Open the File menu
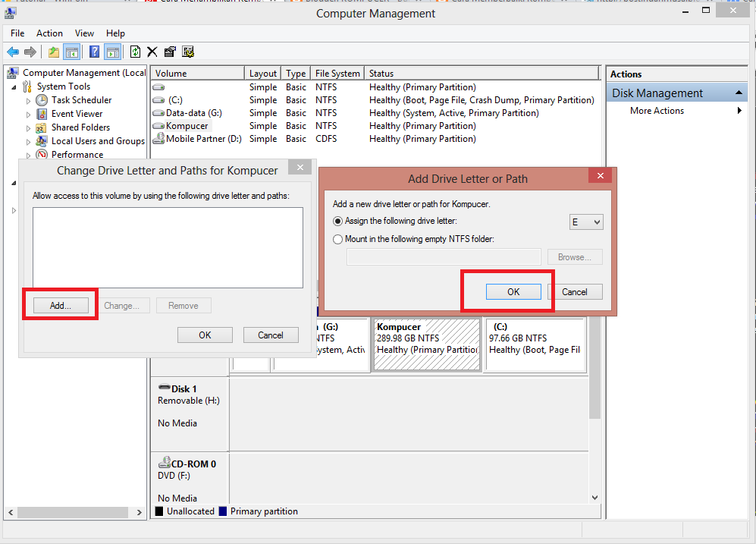This screenshot has height=544, width=756. 17,33
